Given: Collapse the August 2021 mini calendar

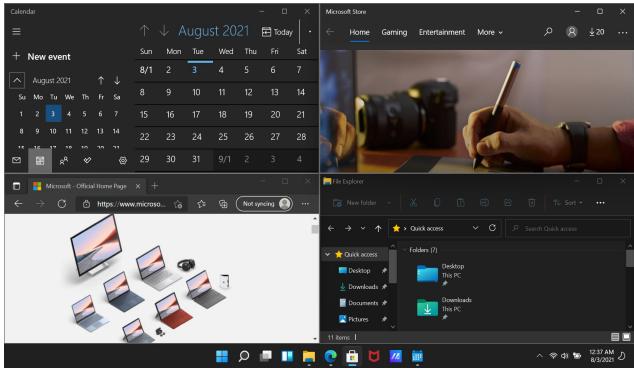Looking at the screenshot, I should [17, 80].
